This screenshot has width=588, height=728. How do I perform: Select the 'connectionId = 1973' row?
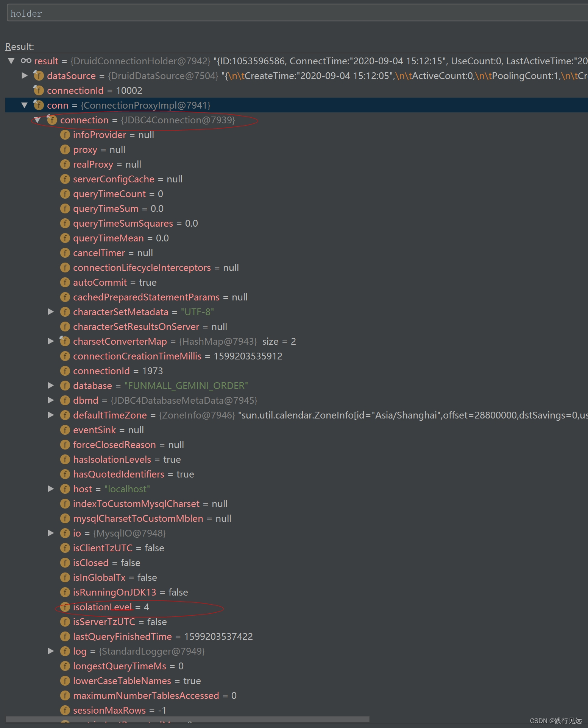tap(296, 371)
